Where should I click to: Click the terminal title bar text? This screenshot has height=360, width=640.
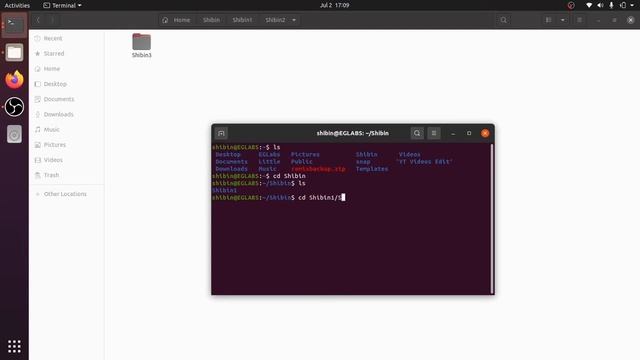click(353, 133)
